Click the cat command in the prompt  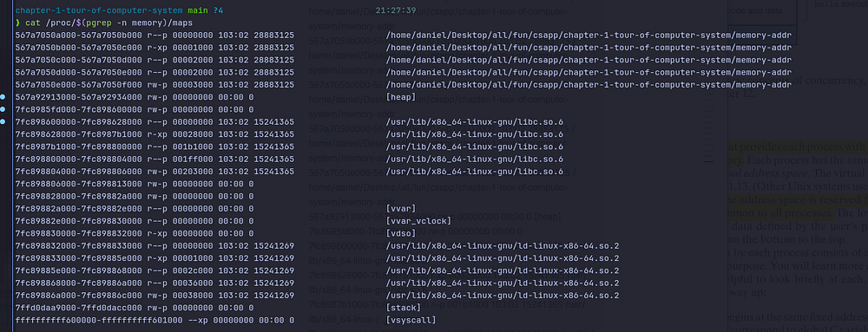32,23
